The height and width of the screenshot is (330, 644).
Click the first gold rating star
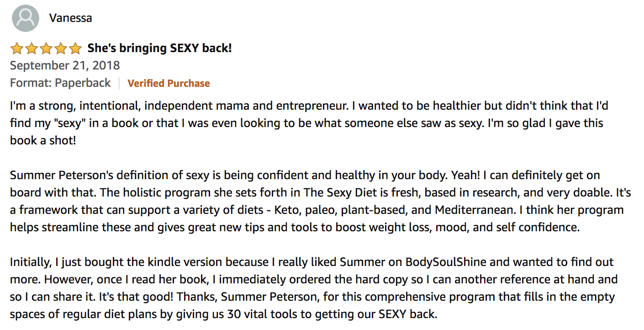[x=17, y=48]
